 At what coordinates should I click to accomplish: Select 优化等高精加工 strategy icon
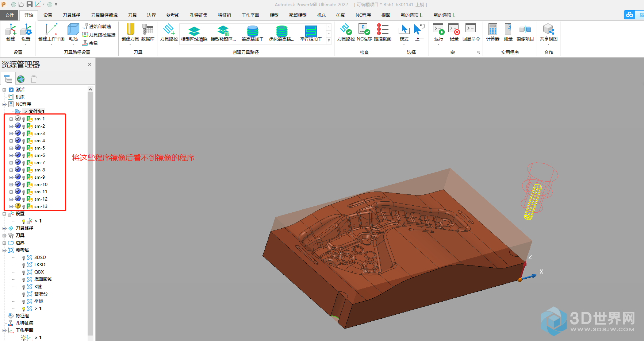281,34
